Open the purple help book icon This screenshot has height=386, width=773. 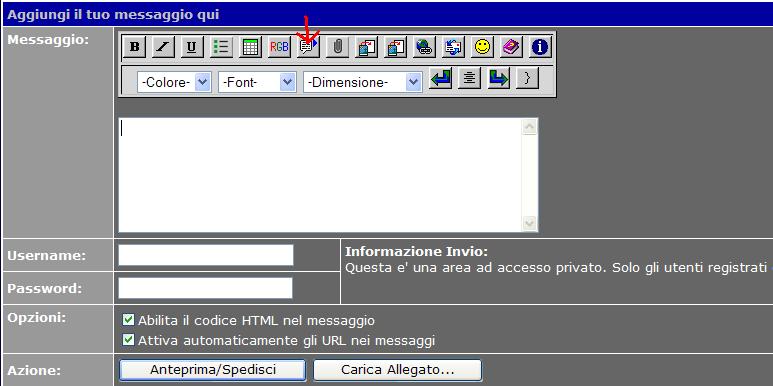[x=511, y=47]
